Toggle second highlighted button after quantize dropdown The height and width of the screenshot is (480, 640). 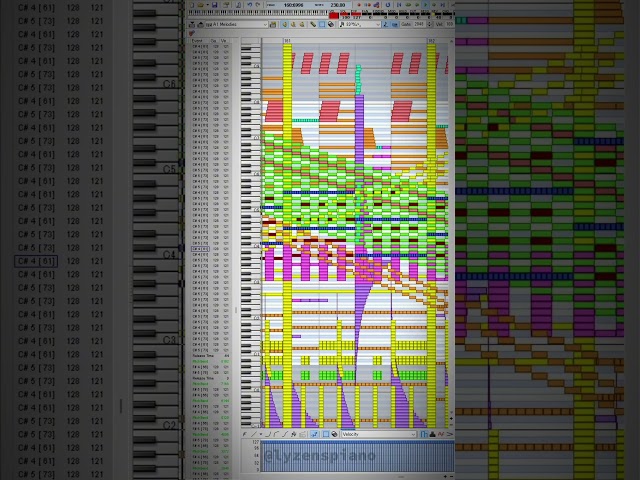click(x=395, y=24)
